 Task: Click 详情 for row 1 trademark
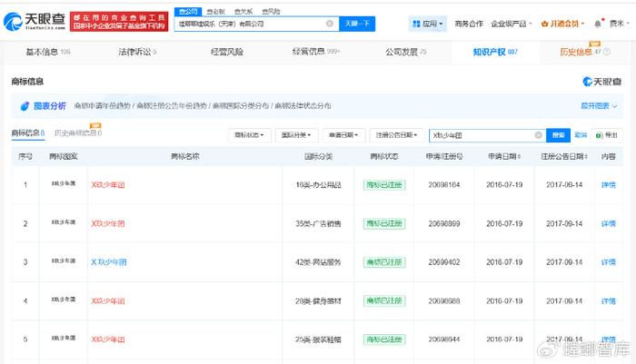[x=609, y=185]
